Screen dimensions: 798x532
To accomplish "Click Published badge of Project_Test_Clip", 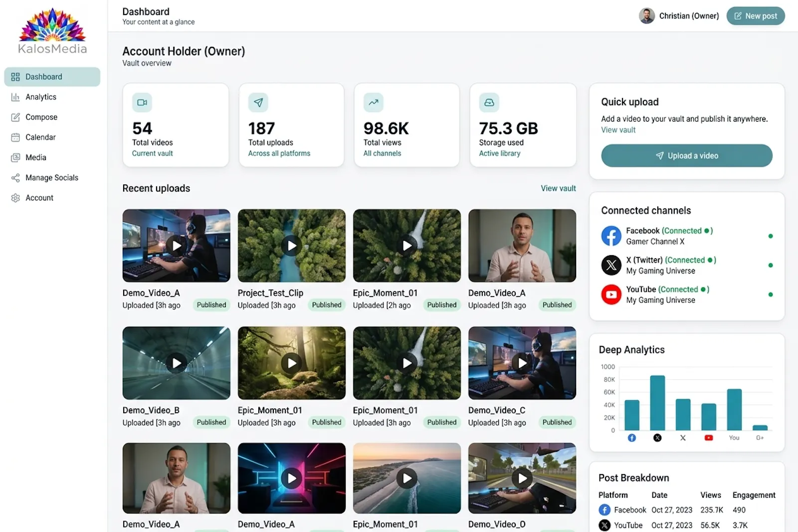I will tap(327, 305).
